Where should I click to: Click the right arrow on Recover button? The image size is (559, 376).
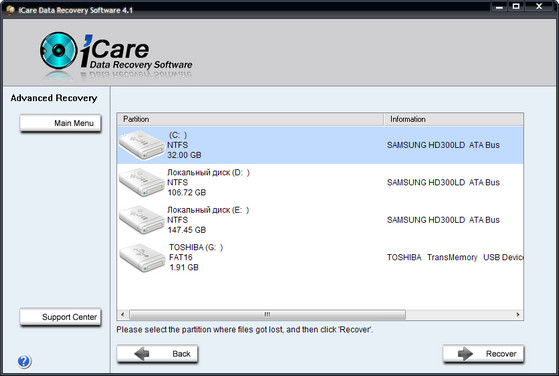(x=465, y=354)
